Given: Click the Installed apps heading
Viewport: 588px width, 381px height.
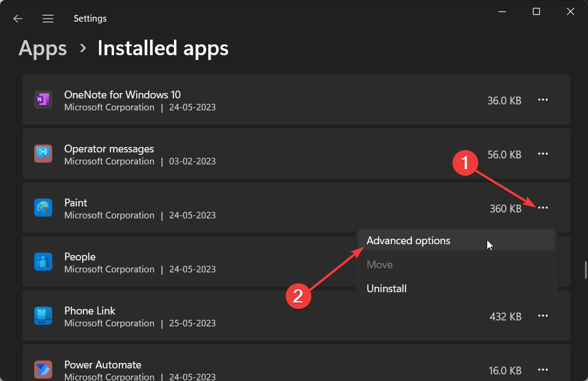Looking at the screenshot, I should (x=163, y=49).
